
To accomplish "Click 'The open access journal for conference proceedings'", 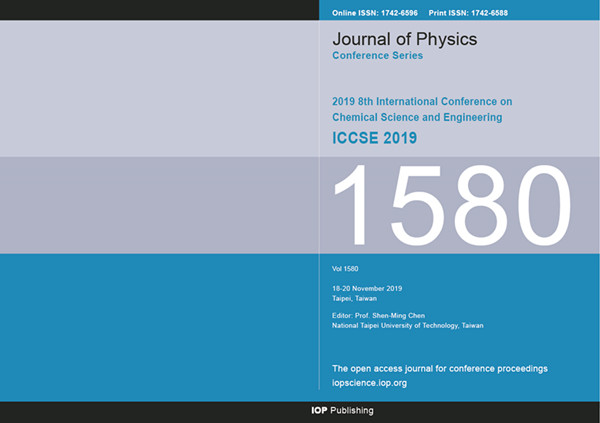I will pos(440,369).
